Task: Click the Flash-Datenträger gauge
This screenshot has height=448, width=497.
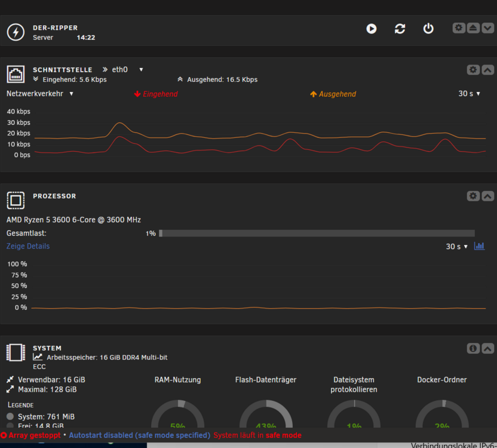Action: 266,414
